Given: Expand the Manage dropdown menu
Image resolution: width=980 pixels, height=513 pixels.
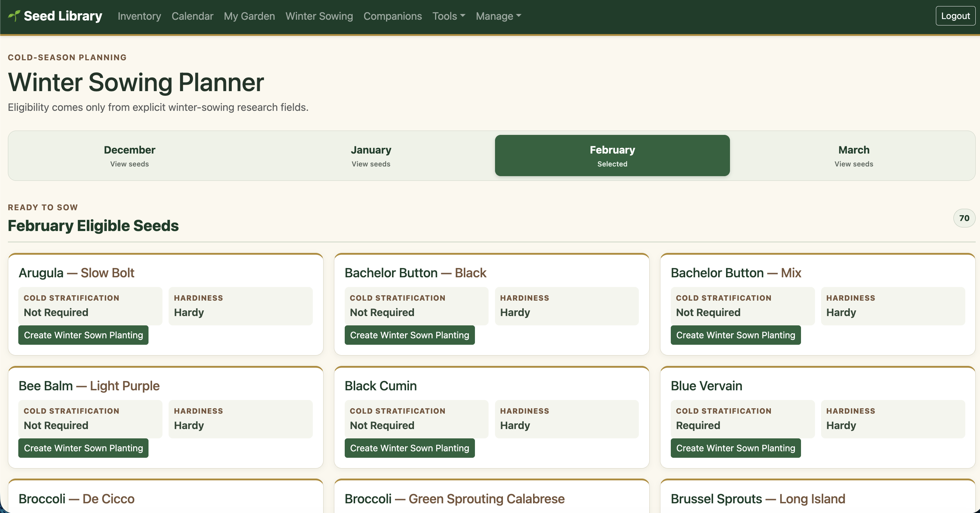Looking at the screenshot, I should tap(498, 16).
